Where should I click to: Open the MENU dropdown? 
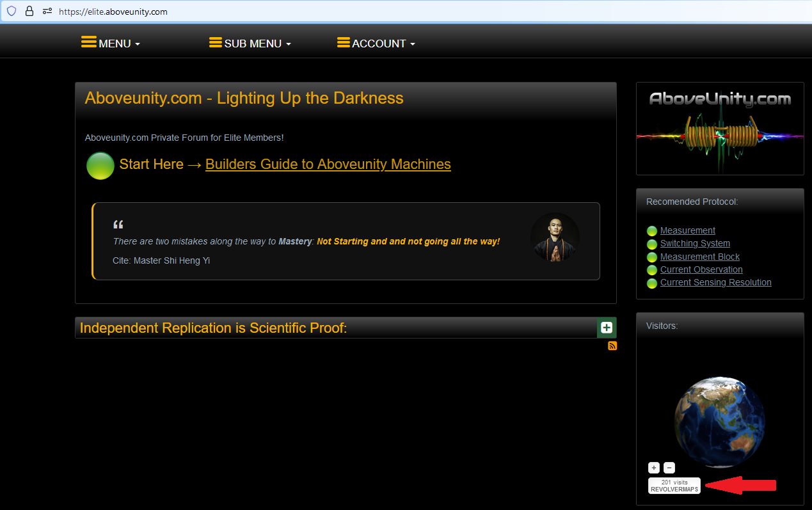click(111, 43)
